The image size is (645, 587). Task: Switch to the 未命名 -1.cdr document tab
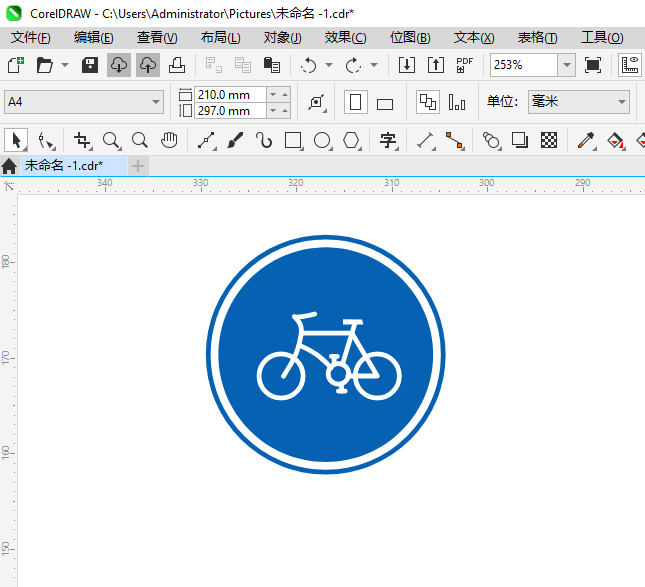[x=74, y=166]
